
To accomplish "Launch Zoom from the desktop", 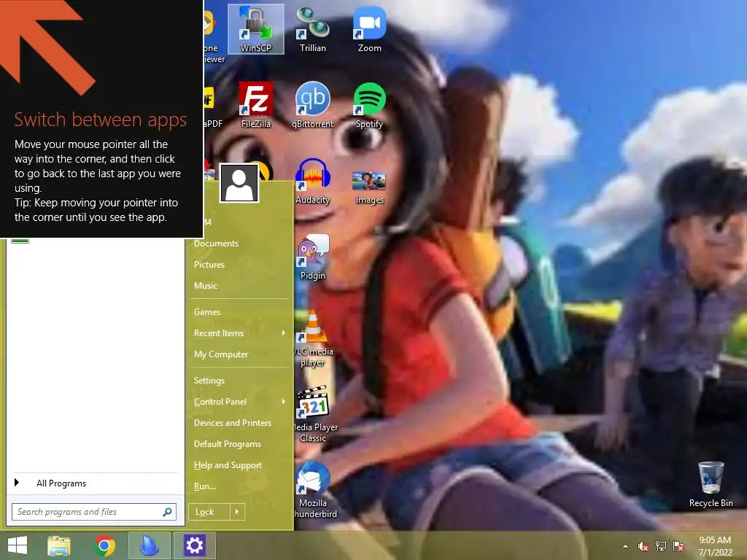I will pos(370,28).
